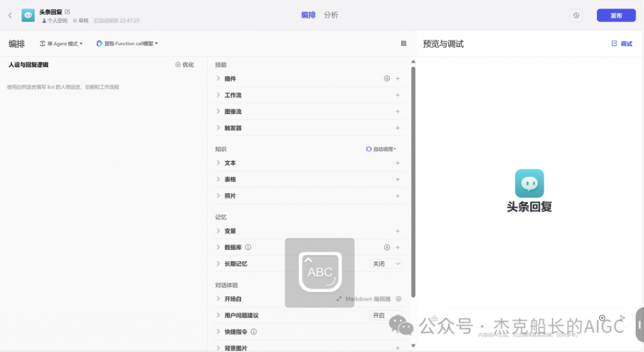Click the auto-generate icon in the 开场白 row
644x352 pixels.
pyautogui.click(x=398, y=299)
